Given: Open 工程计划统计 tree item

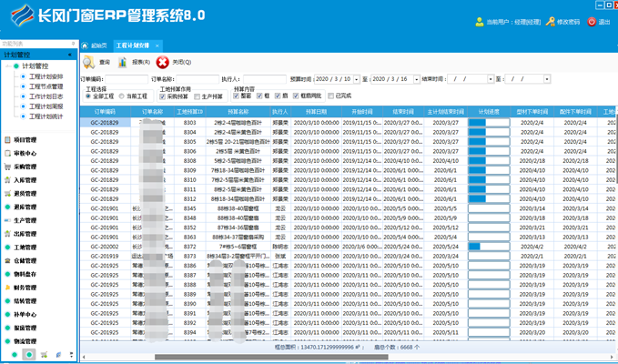Looking at the screenshot, I should tap(46, 116).
